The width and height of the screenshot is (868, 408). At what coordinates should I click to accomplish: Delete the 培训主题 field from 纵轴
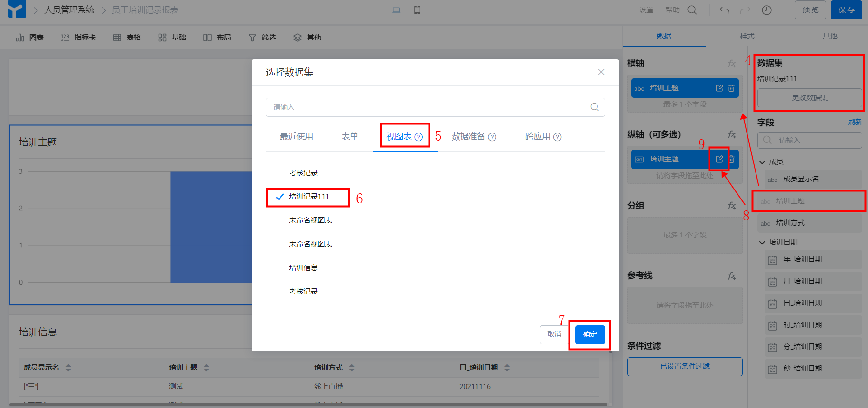[x=732, y=159]
